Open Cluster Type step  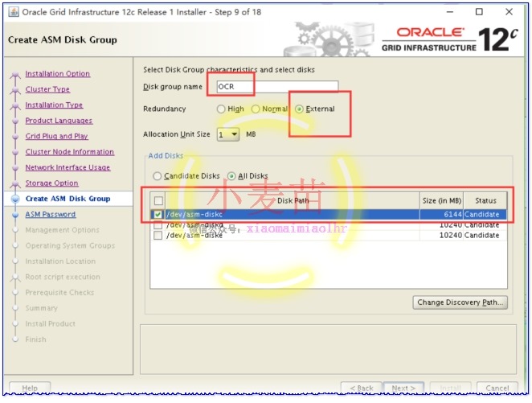(47, 89)
